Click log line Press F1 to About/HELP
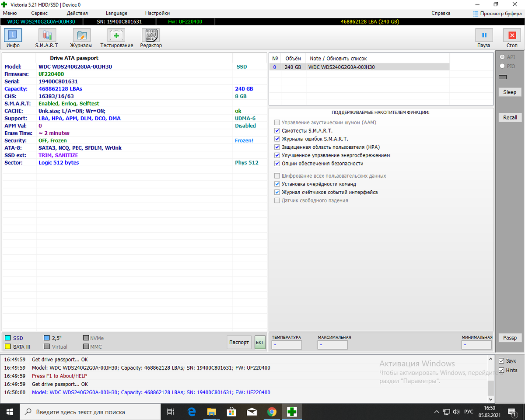Screen dimensions: 525x420 [59, 376]
